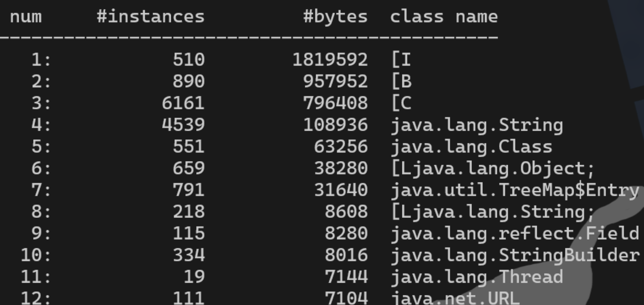Click the 1819592 bytes value

tap(330, 59)
